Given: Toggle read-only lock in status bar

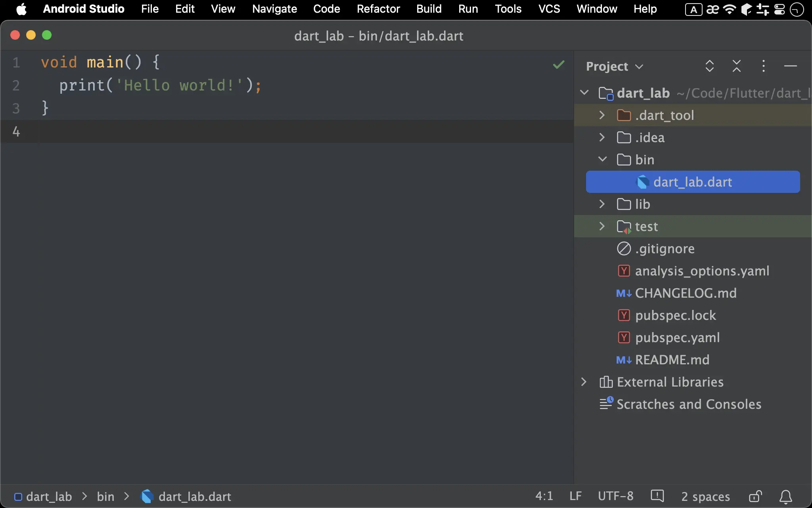Looking at the screenshot, I should 755,496.
